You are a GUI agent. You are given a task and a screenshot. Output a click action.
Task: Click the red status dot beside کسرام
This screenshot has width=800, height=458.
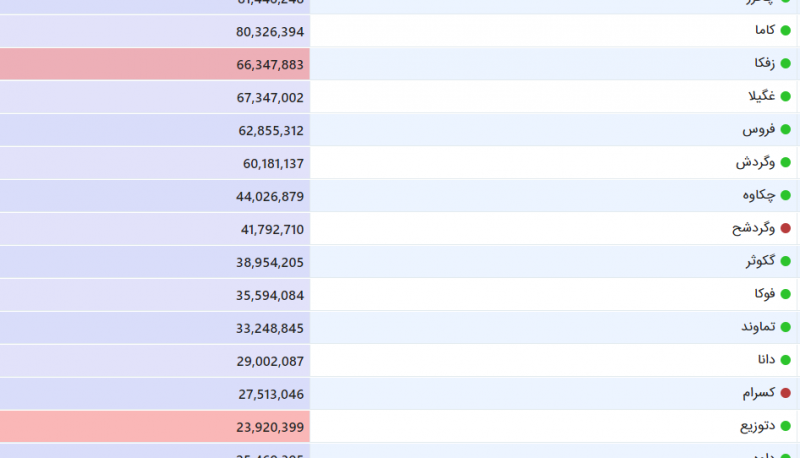point(786,393)
